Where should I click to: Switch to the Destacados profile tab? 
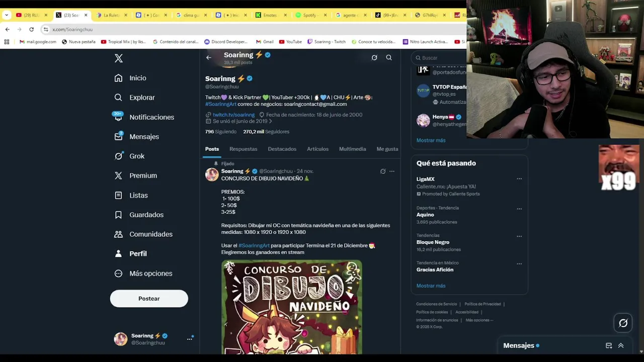pos(282,149)
